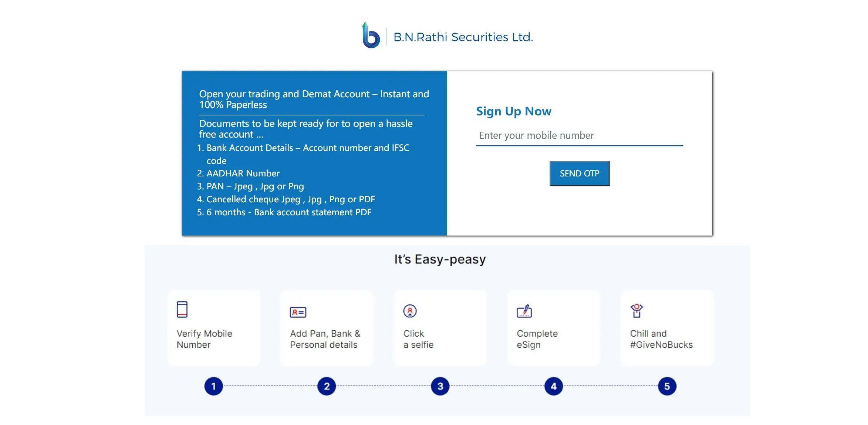Click the It's Easy-peasy heading
Image resolution: width=868 pixels, height=425 pixels.
point(440,259)
